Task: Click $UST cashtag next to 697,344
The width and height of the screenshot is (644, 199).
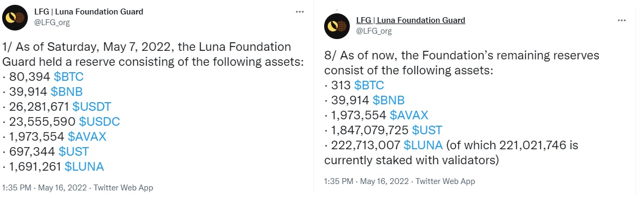Action: click(x=74, y=151)
